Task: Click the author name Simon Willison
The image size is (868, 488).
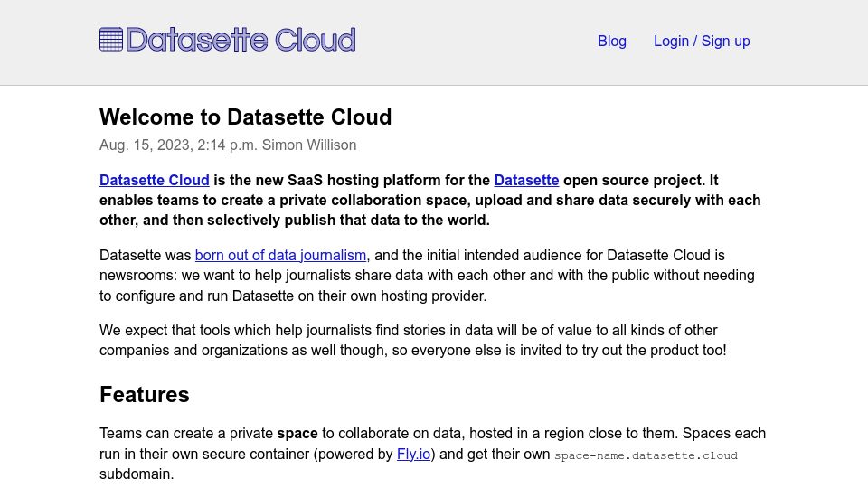Action: [309, 145]
